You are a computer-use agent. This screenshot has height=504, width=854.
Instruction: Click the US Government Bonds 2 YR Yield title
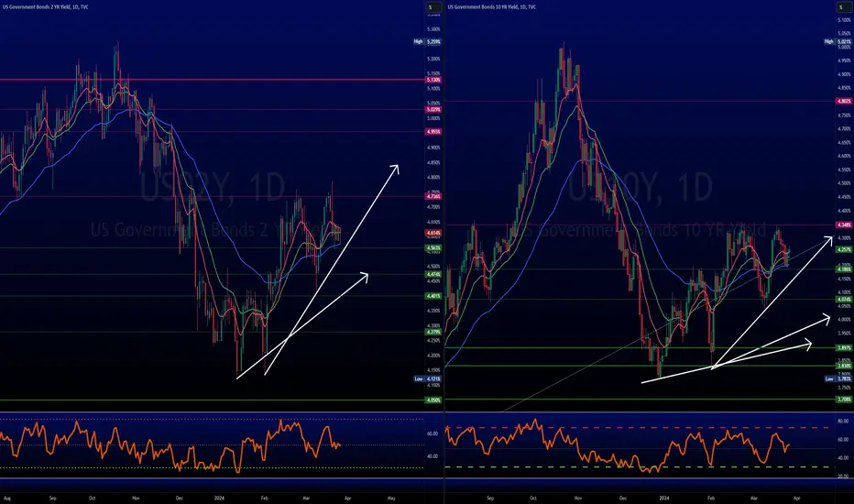point(45,7)
